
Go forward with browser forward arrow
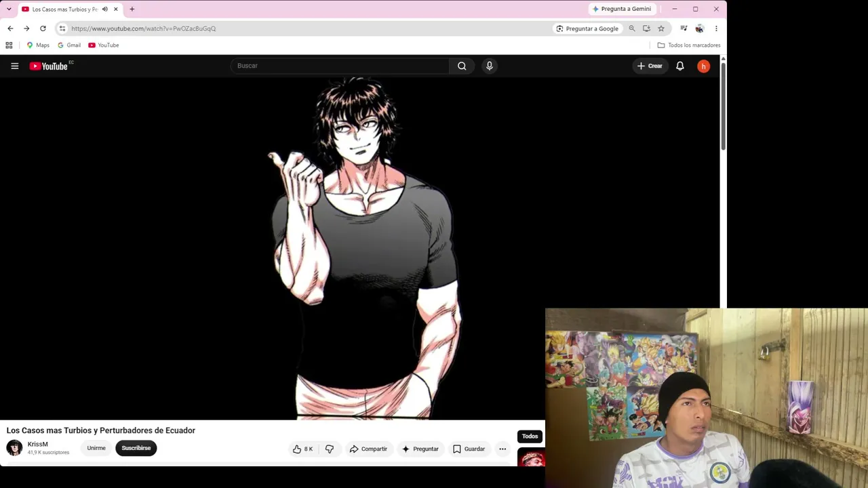(26, 28)
